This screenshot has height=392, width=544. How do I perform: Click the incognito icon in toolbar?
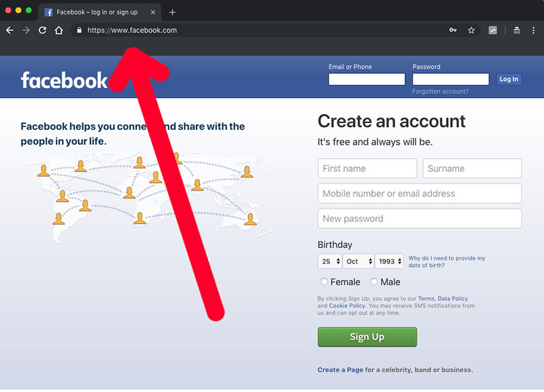tap(517, 31)
